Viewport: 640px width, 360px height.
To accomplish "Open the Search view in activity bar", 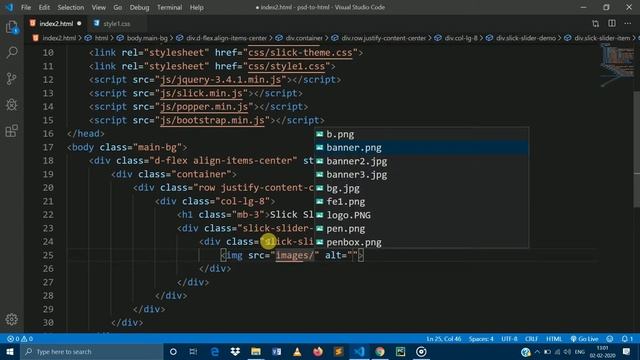I will pyautogui.click(x=12, y=52).
